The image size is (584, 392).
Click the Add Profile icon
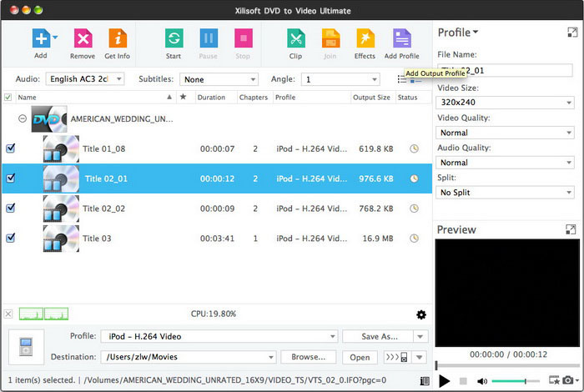(402, 38)
